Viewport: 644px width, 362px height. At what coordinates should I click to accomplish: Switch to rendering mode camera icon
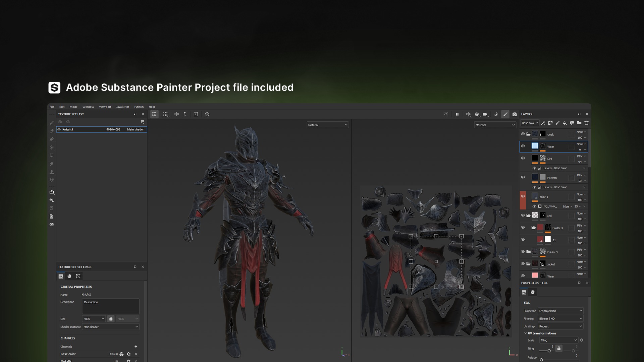tap(515, 114)
